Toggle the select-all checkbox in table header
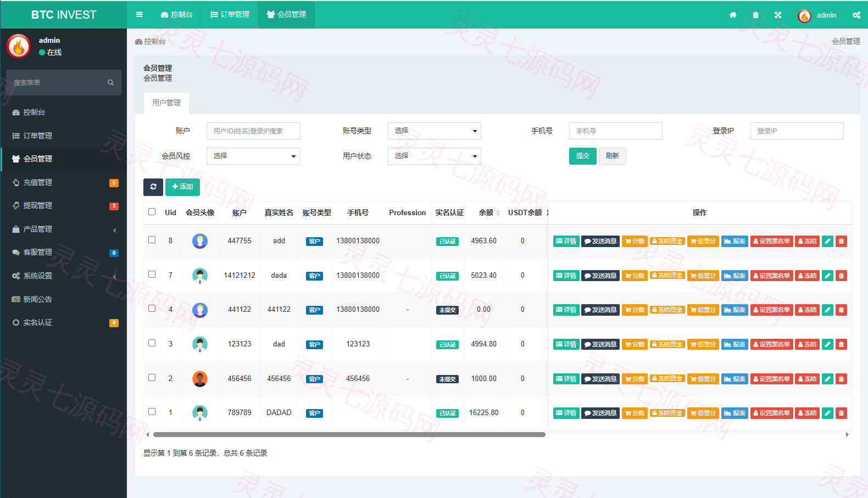868x498 pixels. pos(152,212)
